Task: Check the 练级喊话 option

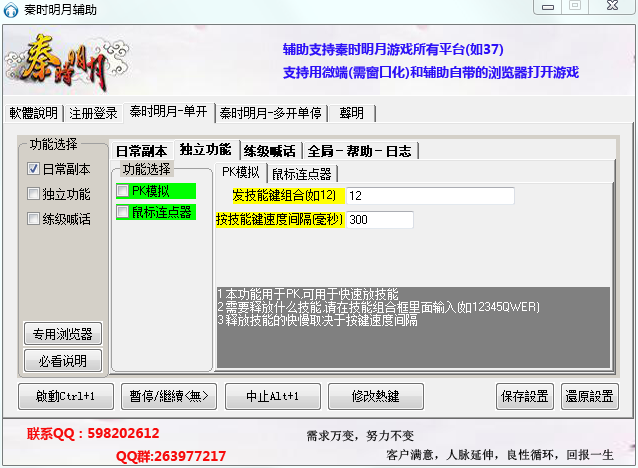Action: (x=33, y=219)
